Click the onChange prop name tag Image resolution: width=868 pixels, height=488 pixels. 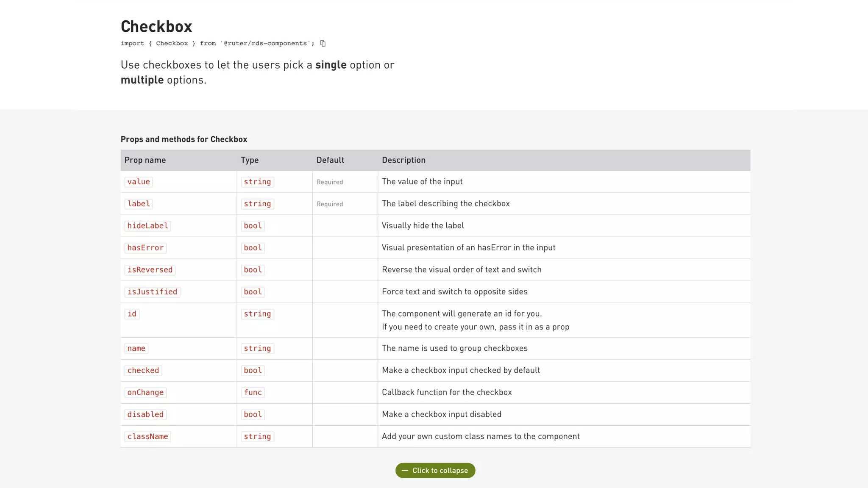click(x=145, y=392)
